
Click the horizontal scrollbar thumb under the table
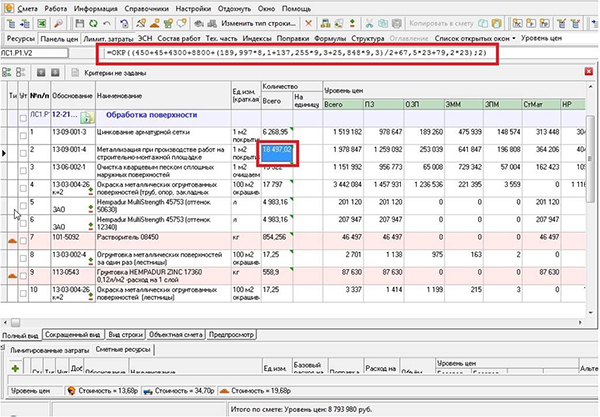[15, 323]
